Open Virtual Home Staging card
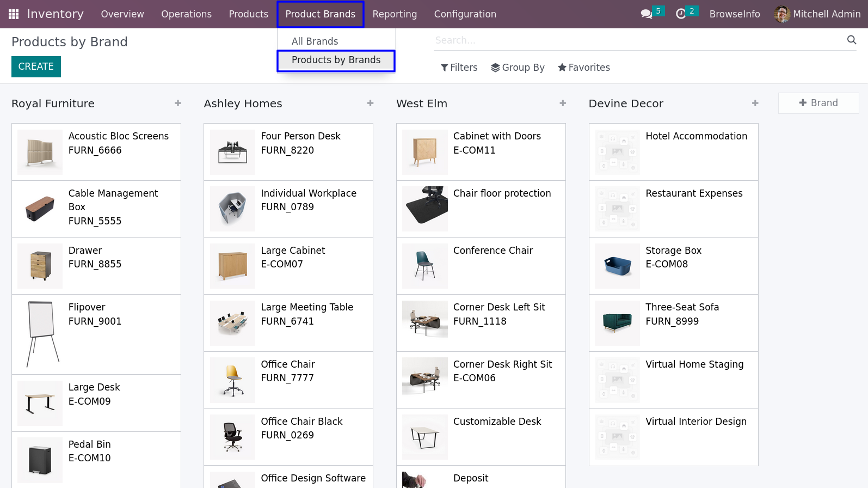 (674, 380)
